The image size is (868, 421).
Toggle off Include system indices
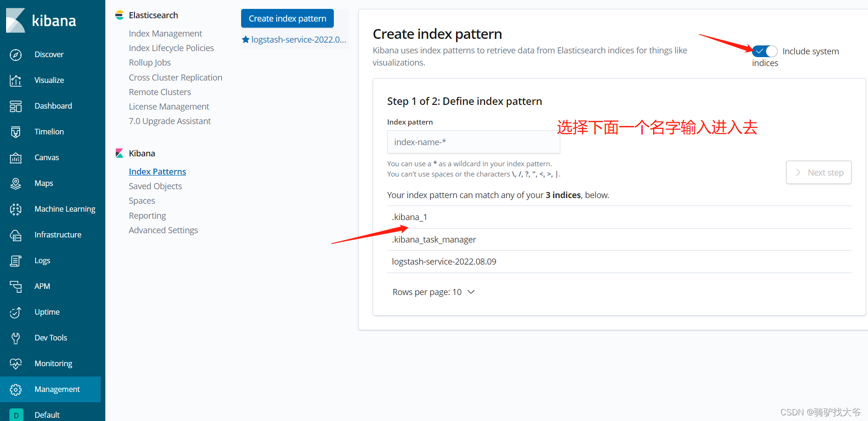click(765, 51)
